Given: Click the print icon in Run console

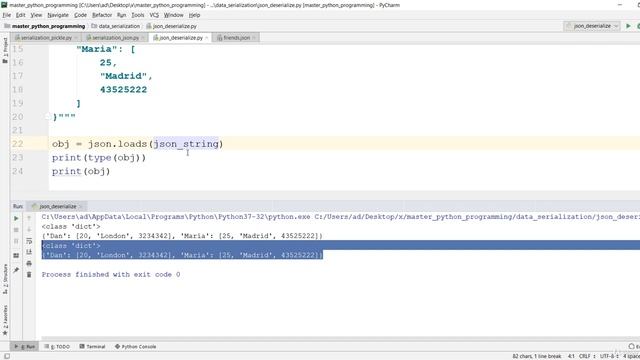Looking at the screenshot, I should click(29, 264).
